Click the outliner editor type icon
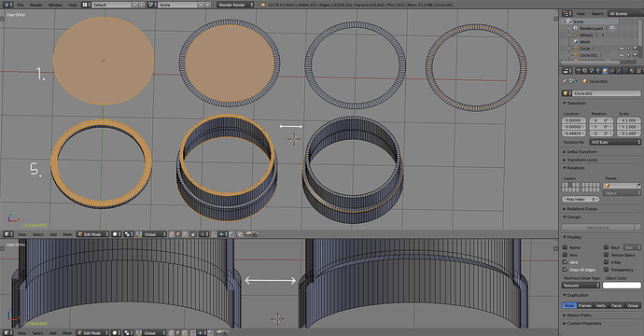Screen dimensions: 644x336 point(567,14)
